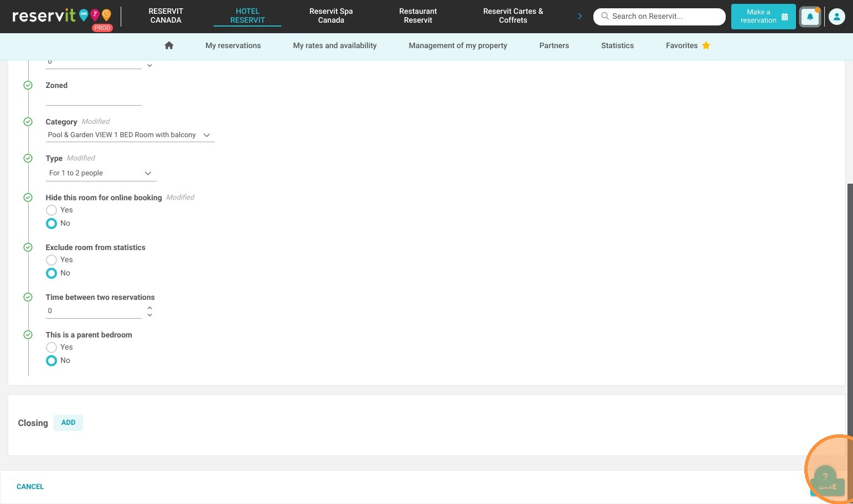The height and width of the screenshot is (504, 853).
Task: Open the help question mark bubble
Action: point(825,476)
